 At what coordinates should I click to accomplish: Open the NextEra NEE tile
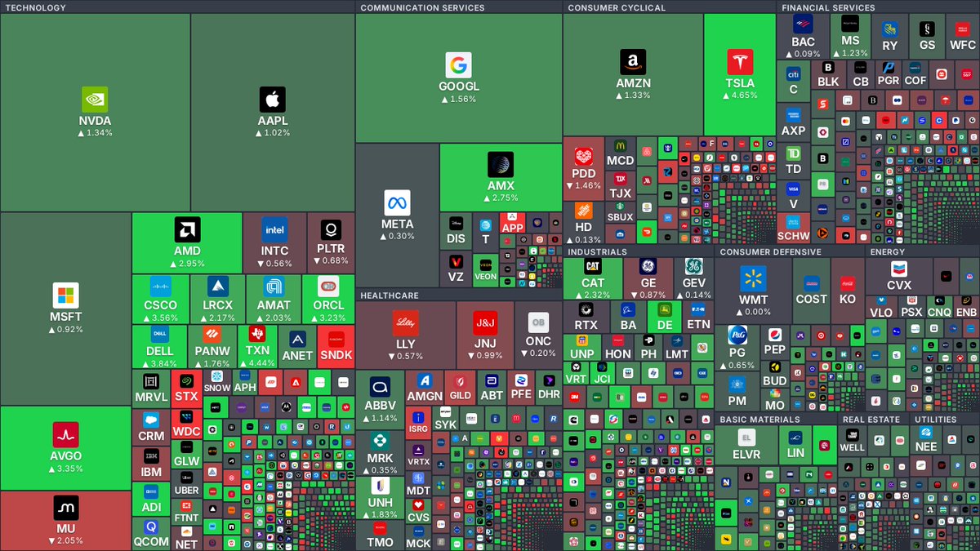(x=925, y=440)
